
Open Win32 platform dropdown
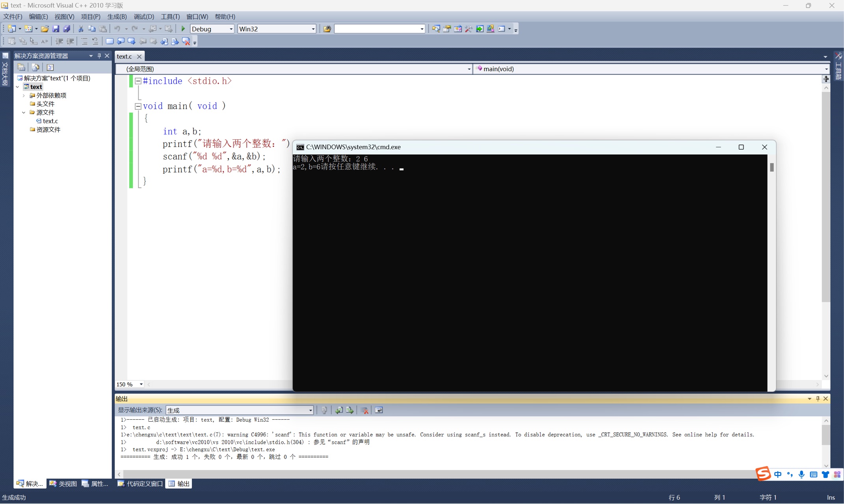(313, 29)
